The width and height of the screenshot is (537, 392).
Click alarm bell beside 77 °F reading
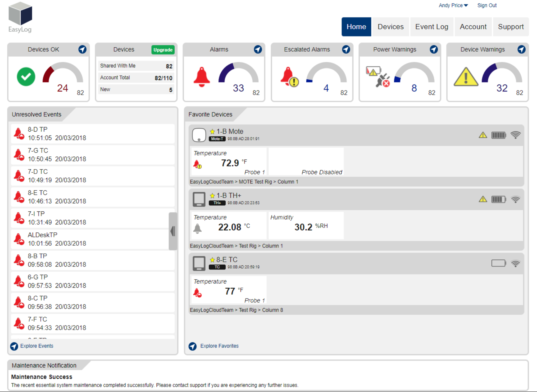coord(197,293)
